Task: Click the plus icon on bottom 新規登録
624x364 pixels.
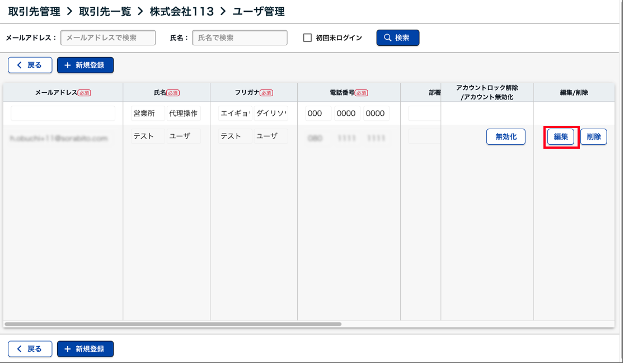Action: coord(68,349)
